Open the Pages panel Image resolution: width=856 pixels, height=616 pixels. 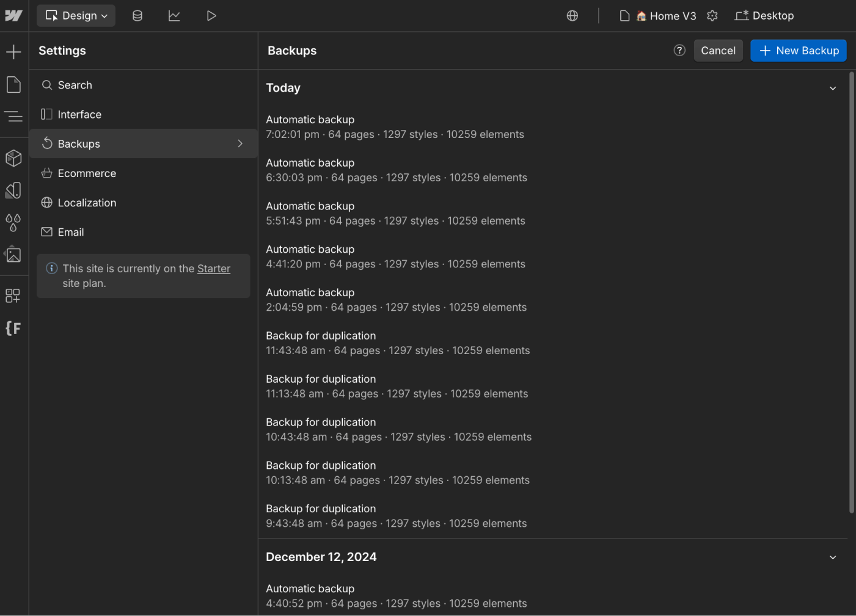tap(13, 84)
